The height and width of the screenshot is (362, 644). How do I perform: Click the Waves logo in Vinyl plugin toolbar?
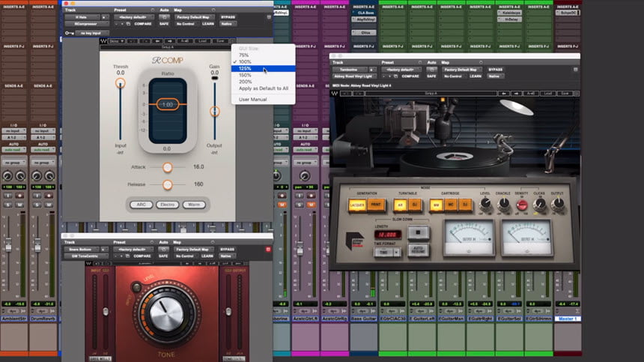pos(335,94)
